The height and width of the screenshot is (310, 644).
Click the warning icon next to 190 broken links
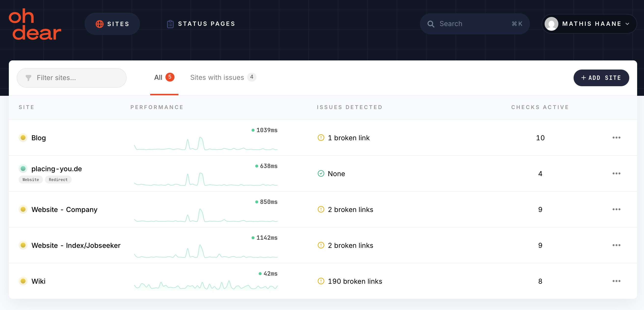[x=321, y=281]
